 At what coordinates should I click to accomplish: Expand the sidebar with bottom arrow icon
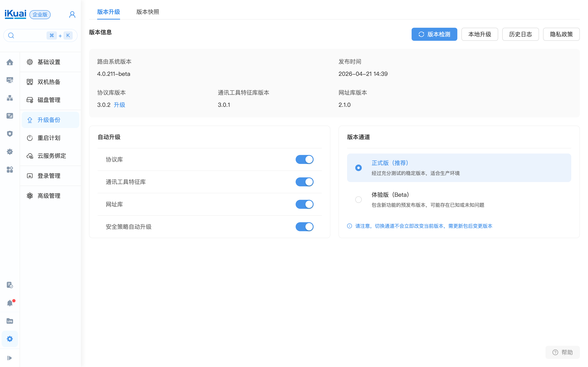(10, 358)
